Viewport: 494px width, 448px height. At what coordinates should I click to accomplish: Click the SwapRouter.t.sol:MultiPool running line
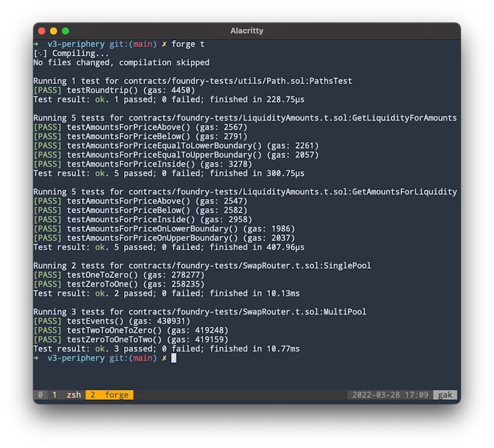pos(199,312)
